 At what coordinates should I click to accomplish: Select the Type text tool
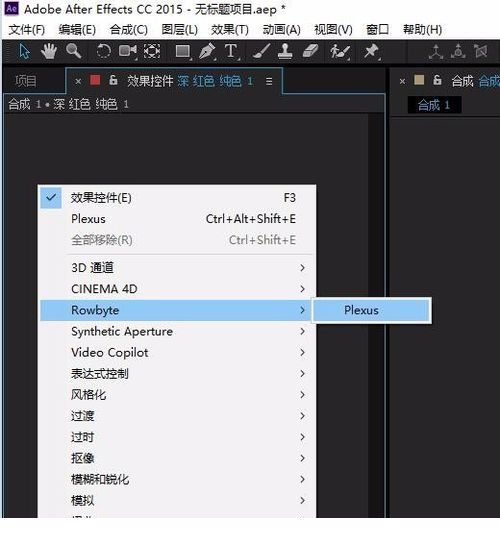click(x=232, y=51)
